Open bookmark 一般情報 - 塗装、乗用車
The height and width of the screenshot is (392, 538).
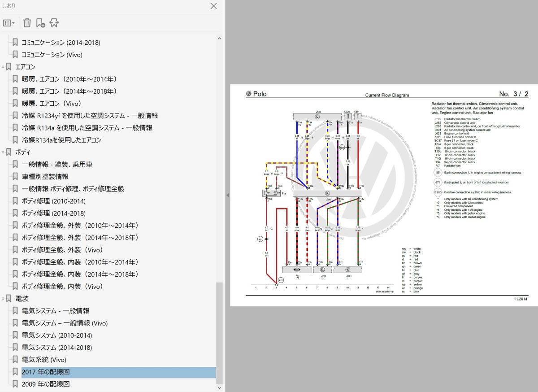point(57,165)
